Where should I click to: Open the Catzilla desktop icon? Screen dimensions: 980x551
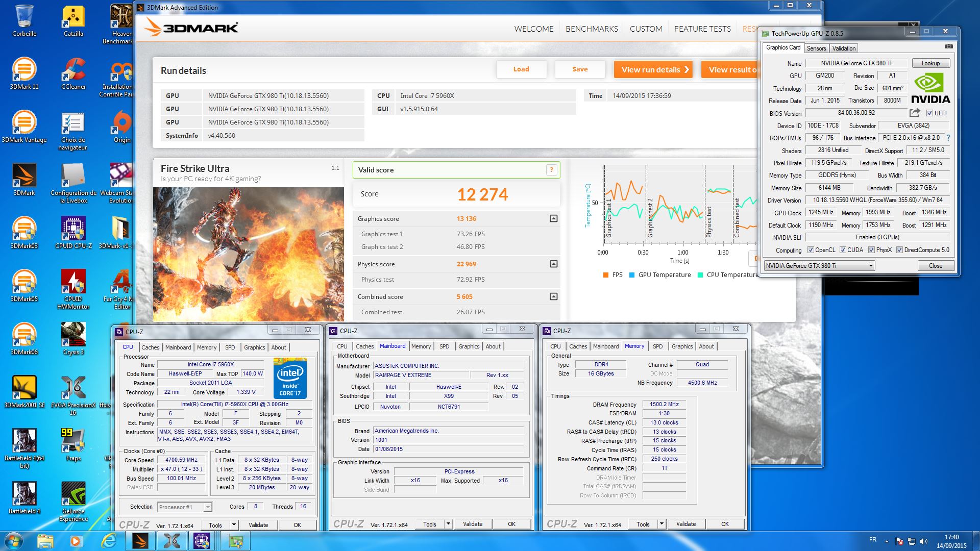73,20
